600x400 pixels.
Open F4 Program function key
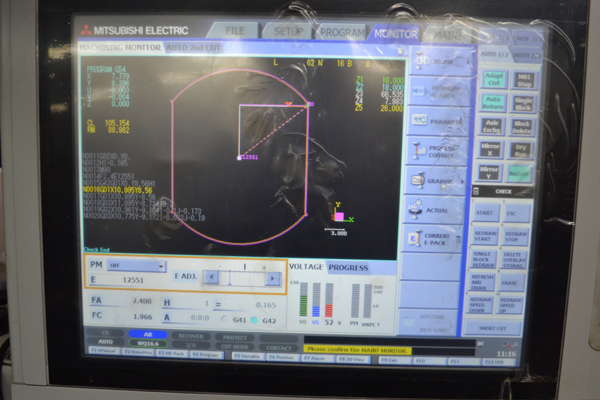[x=207, y=354]
